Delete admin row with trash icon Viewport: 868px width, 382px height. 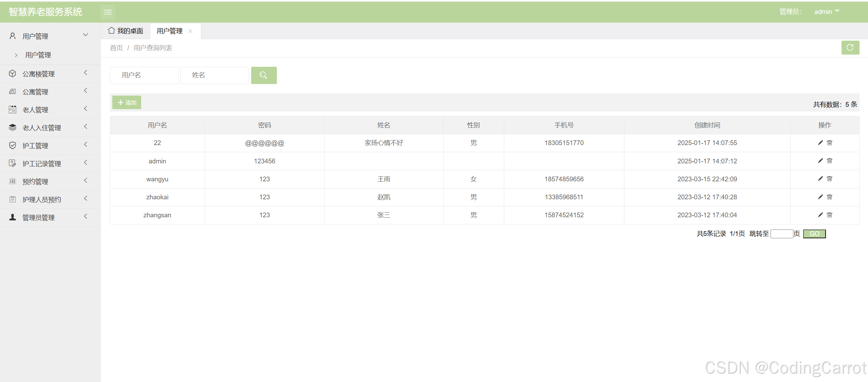pyautogui.click(x=829, y=161)
